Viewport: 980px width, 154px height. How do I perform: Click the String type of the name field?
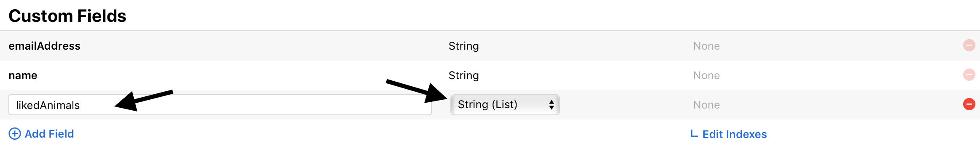click(463, 75)
